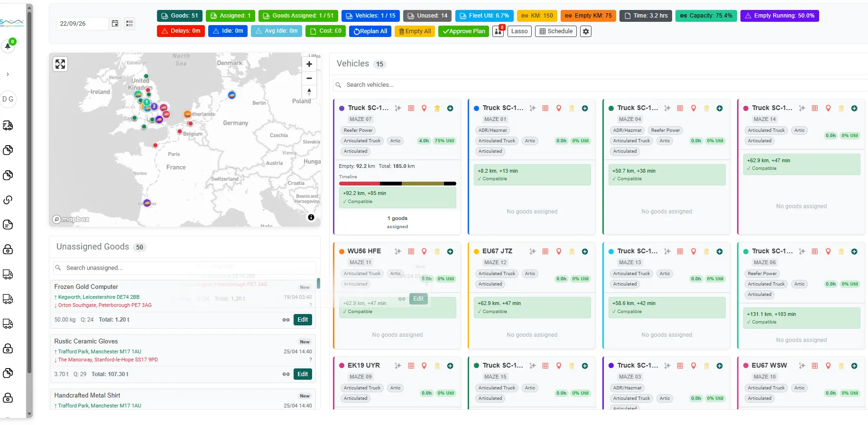Click the Fleet Util: 6.7% badge
This screenshot has width=868, height=425.
click(x=484, y=16)
